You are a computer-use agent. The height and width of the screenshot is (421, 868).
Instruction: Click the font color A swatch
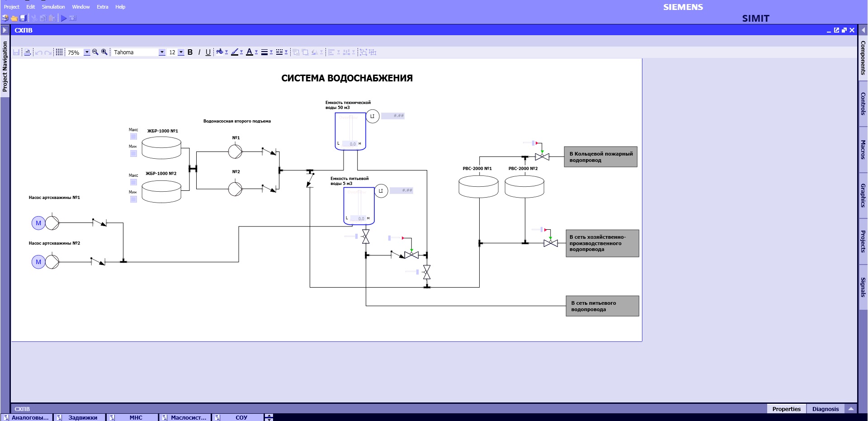(249, 52)
